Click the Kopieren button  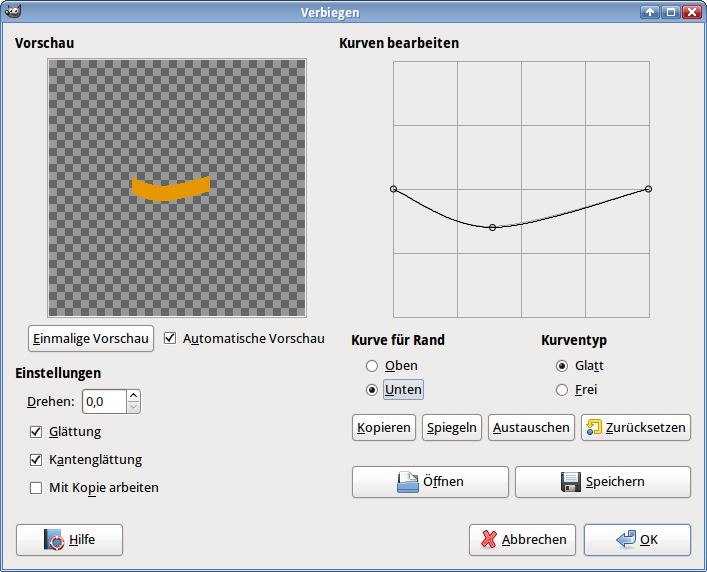click(x=384, y=428)
